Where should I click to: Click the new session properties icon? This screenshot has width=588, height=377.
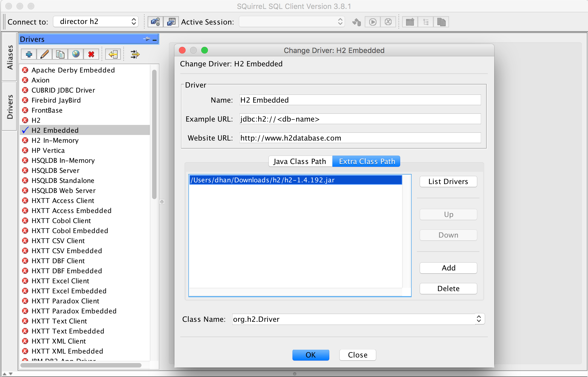click(x=171, y=22)
